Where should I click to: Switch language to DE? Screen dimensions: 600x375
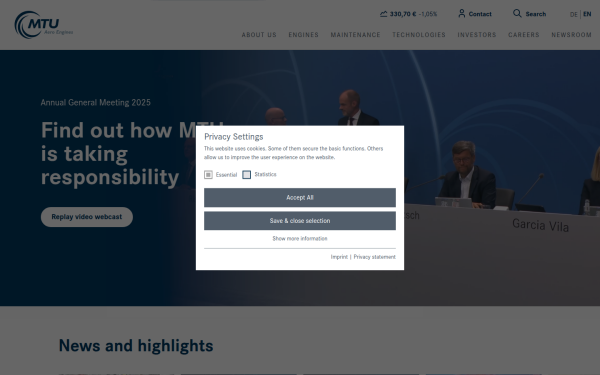(574, 15)
